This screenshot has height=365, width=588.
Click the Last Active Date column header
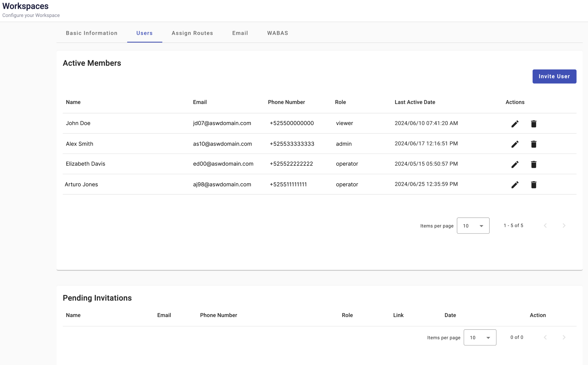pyautogui.click(x=415, y=102)
